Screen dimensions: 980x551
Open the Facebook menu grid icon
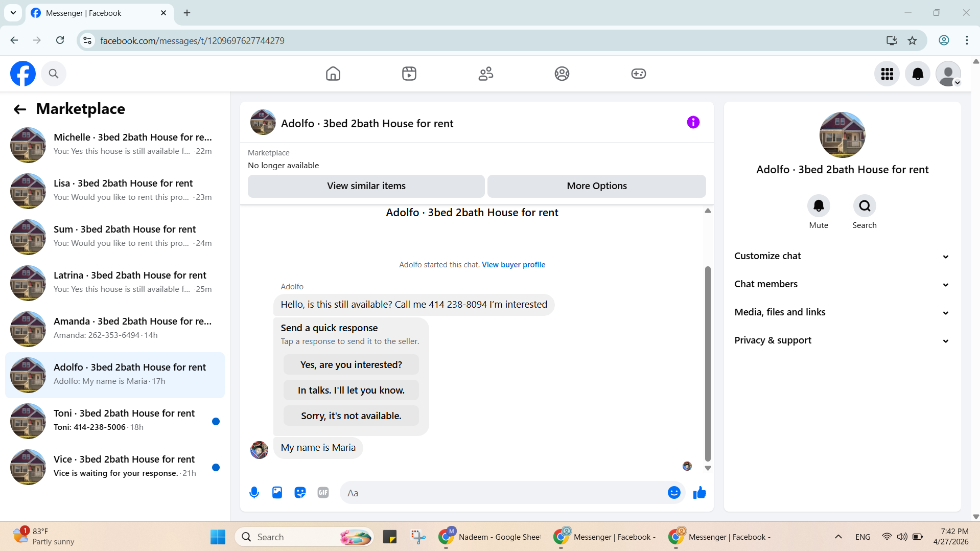pos(887,74)
